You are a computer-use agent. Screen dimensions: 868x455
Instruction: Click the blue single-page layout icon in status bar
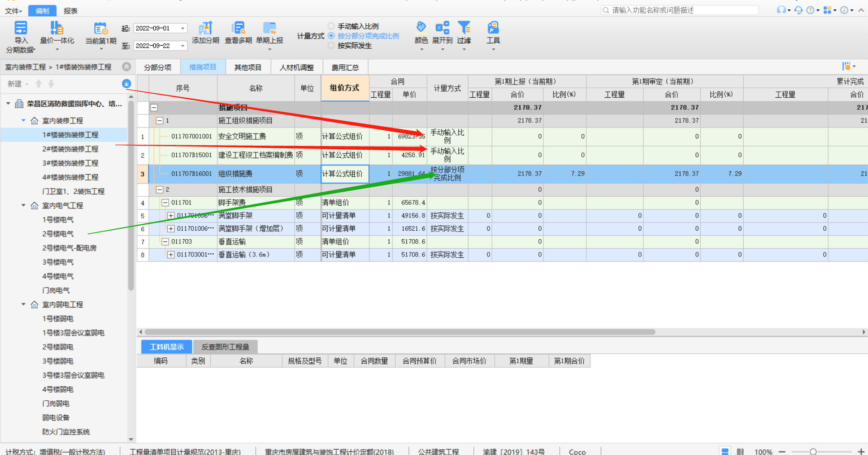[x=725, y=451]
